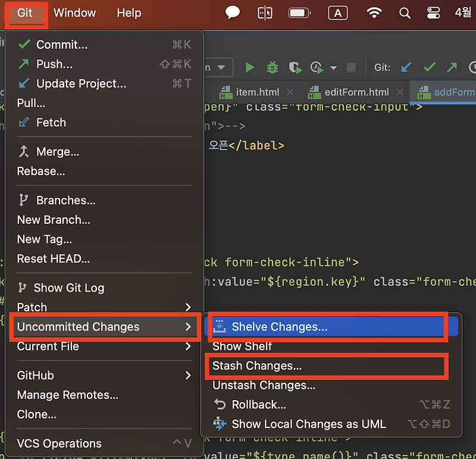Open Spotlight search from the menu bar
The width and height of the screenshot is (476, 459).
coord(405,12)
